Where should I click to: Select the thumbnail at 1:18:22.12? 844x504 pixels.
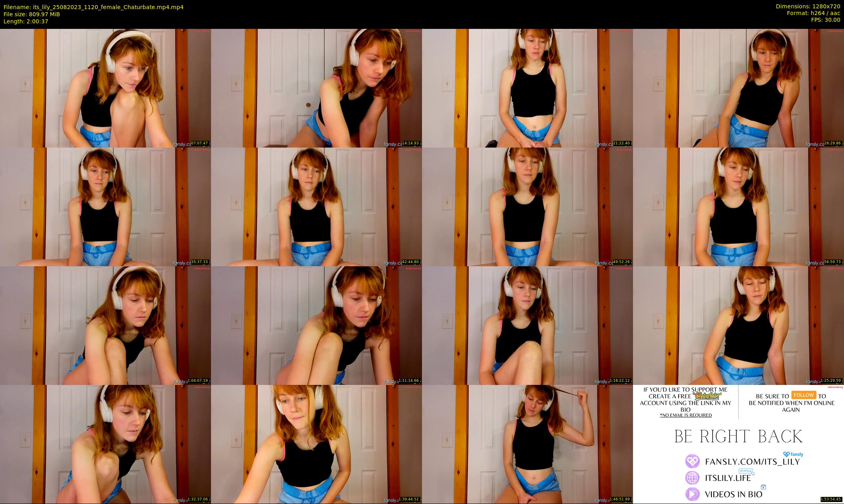pyautogui.click(x=527, y=325)
